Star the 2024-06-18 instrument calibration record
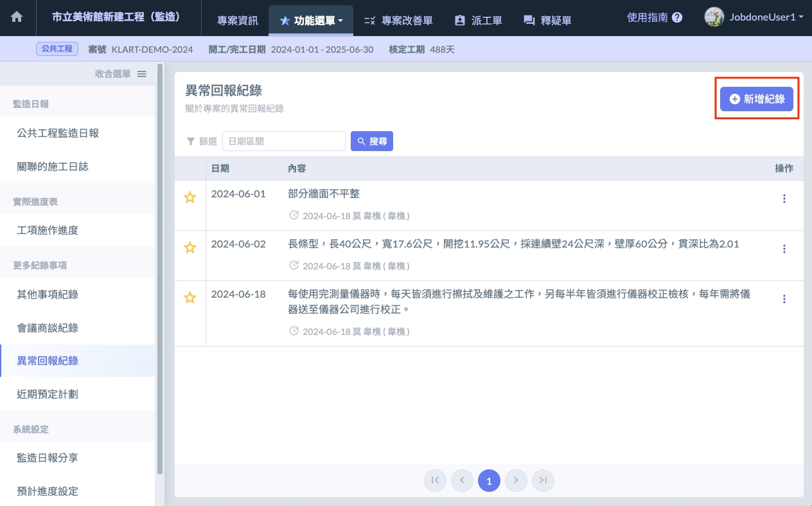This screenshot has height=506, width=812. point(190,298)
